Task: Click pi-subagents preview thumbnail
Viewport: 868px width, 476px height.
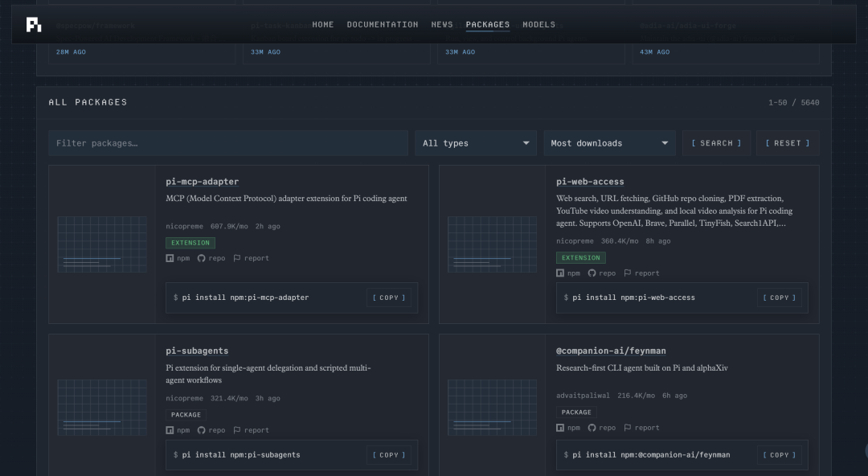Action: coord(102,408)
